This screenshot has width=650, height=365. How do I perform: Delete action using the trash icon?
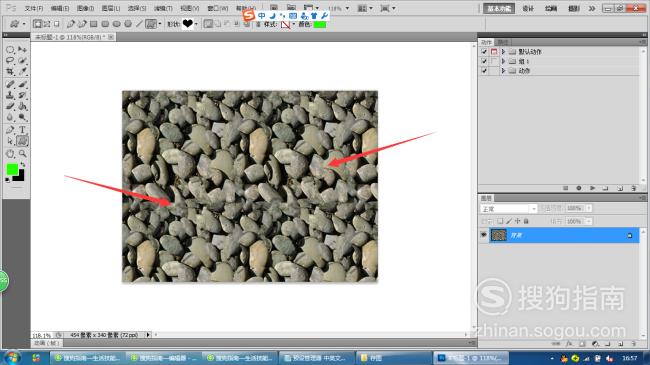click(x=634, y=188)
